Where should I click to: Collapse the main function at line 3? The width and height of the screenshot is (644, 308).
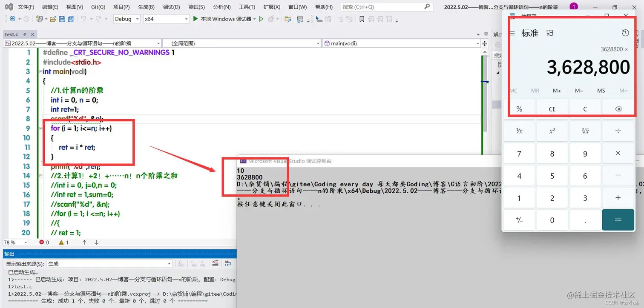coord(40,71)
